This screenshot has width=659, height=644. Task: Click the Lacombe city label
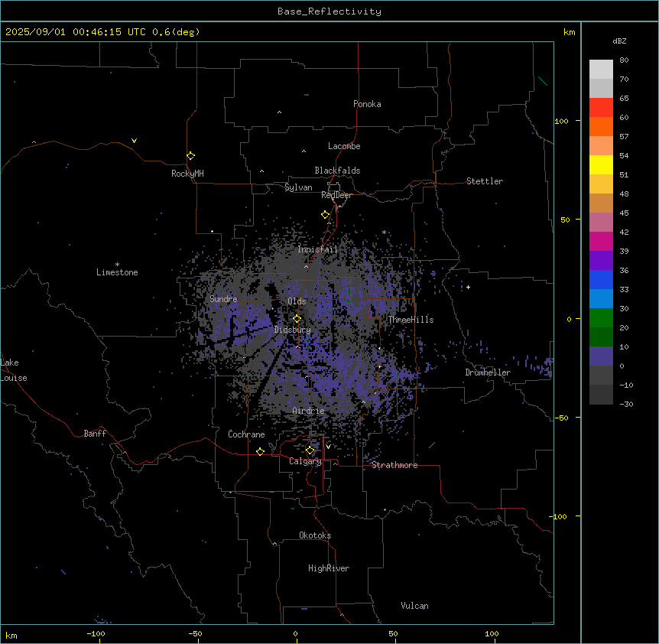coord(344,146)
